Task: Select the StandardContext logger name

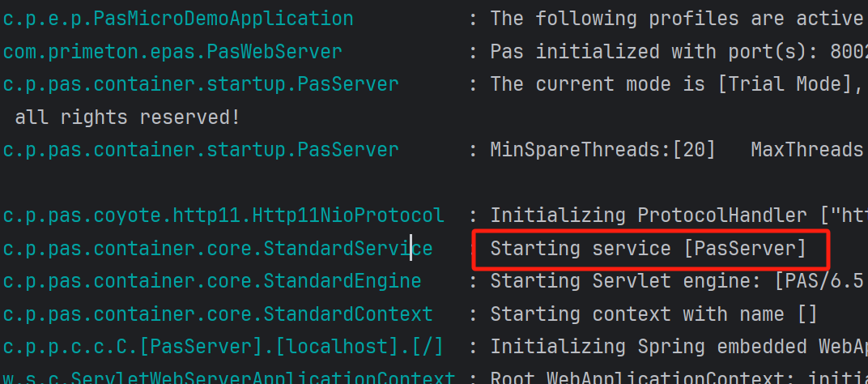Action: 218,314
